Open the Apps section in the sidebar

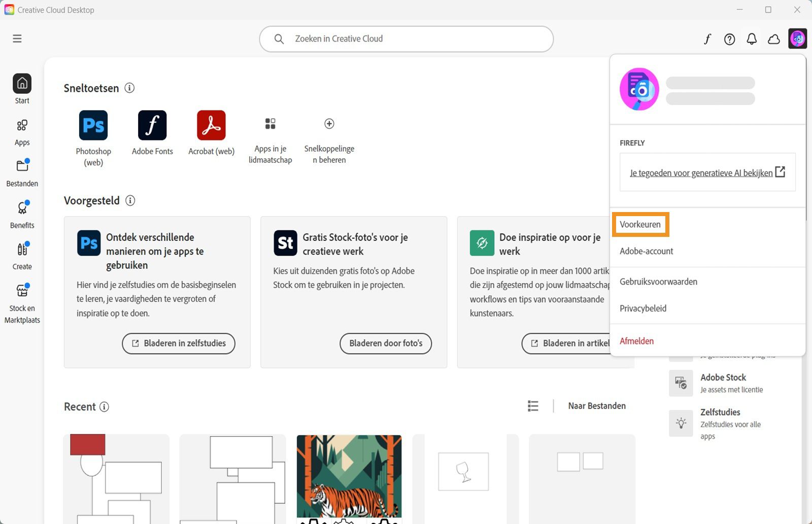click(21, 131)
